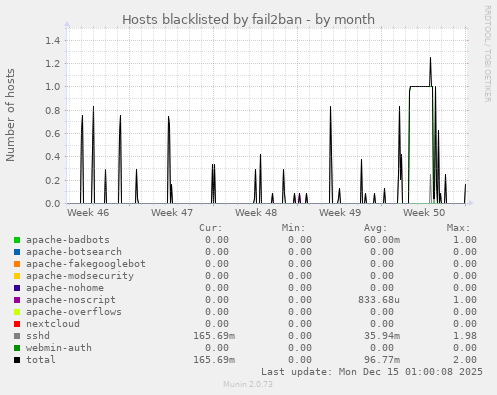The width and height of the screenshot is (497, 395).
Task: Click the 0.6 y-axis tick label
Action: 53,134
